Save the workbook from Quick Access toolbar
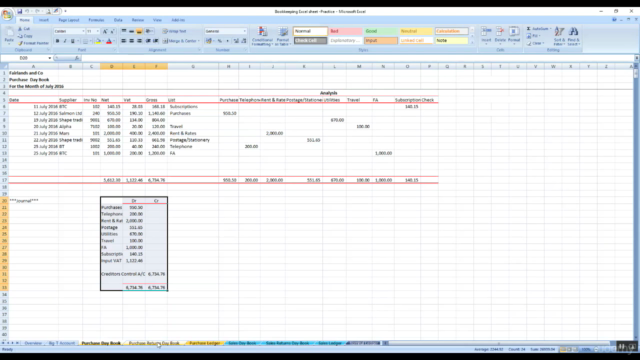 coord(19,11)
